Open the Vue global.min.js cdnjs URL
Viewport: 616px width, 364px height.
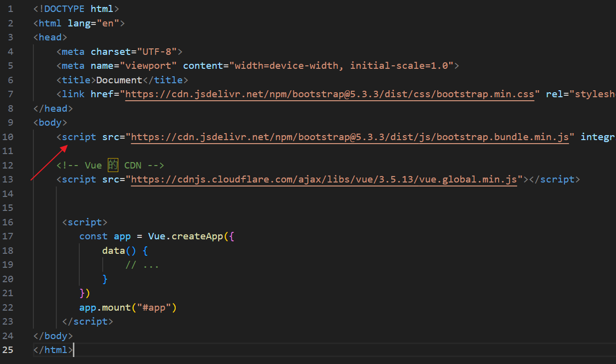tap(323, 180)
